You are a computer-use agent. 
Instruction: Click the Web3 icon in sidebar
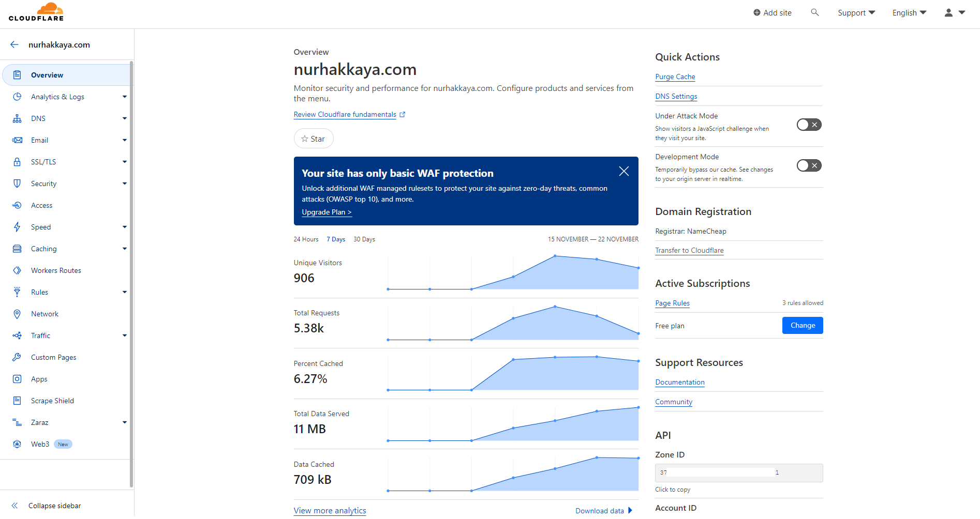17,444
